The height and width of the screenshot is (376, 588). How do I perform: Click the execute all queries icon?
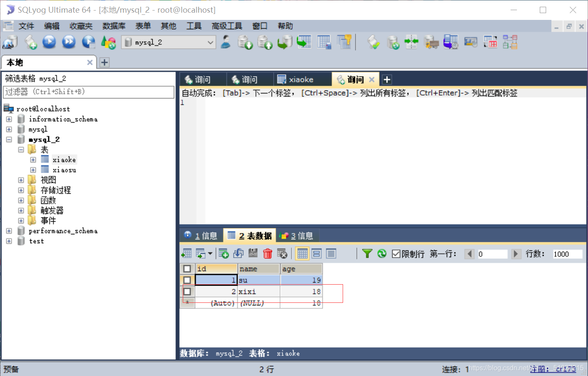point(69,42)
